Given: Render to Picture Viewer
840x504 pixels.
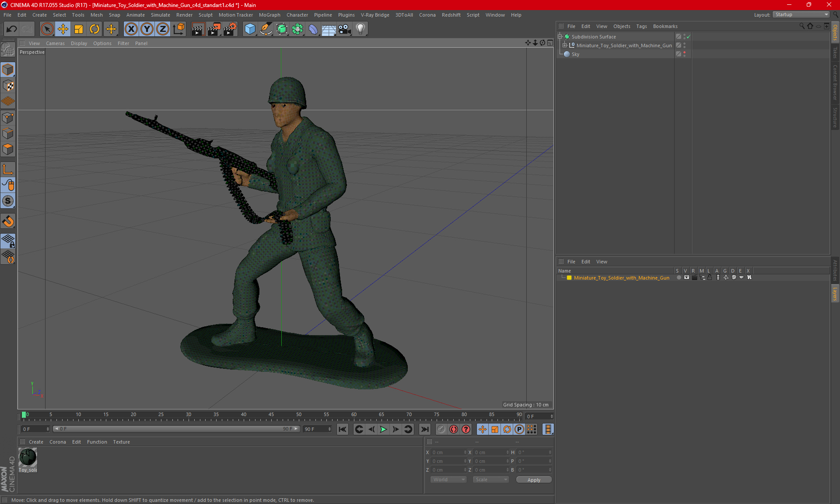Looking at the screenshot, I should point(214,29).
